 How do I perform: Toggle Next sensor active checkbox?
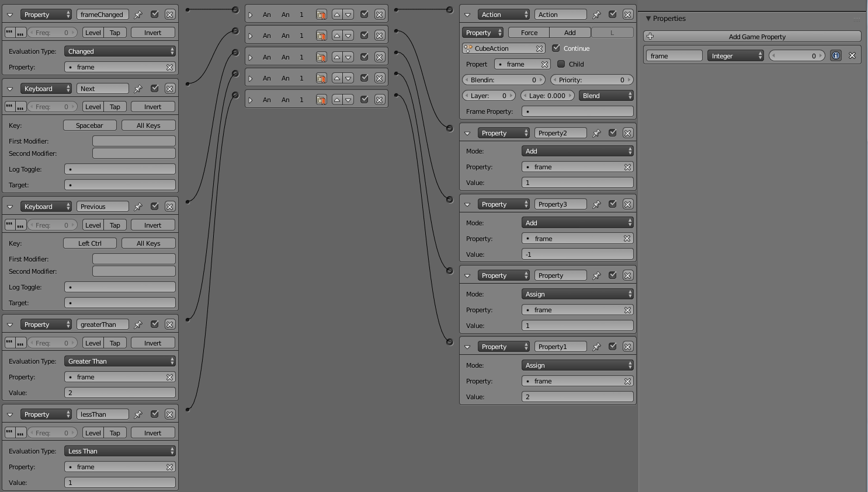point(154,89)
